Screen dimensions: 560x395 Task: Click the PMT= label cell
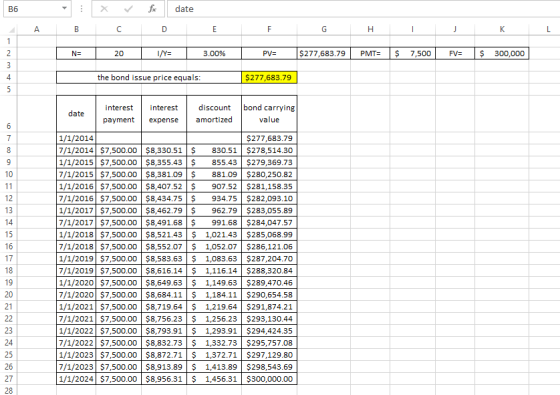click(370, 54)
